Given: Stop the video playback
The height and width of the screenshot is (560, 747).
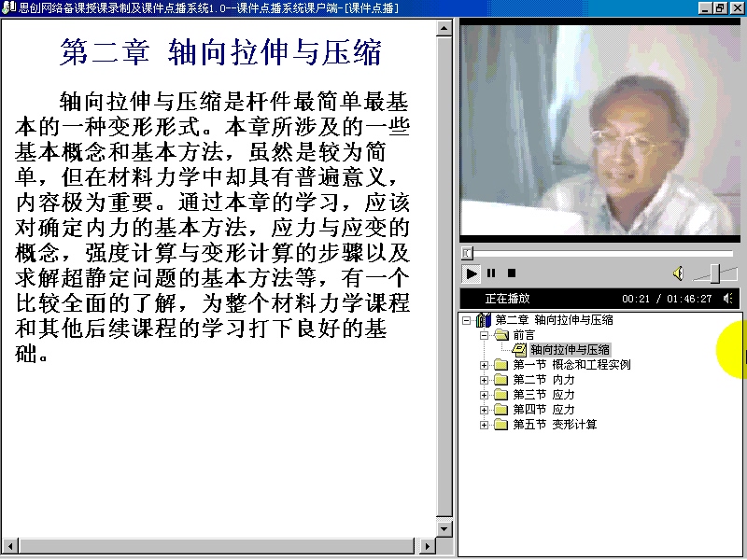Looking at the screenshot, I should click(x=512, y=273).
